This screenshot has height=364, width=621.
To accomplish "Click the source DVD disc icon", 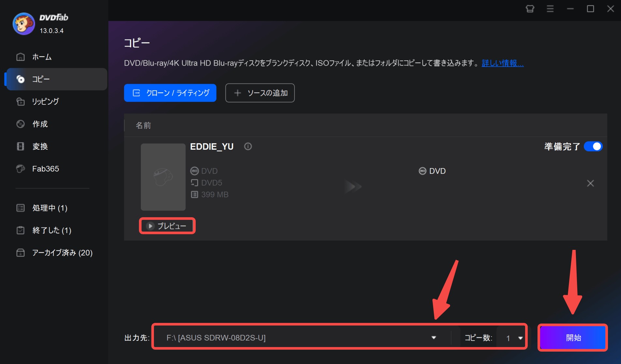I will (x=194, y=171).
